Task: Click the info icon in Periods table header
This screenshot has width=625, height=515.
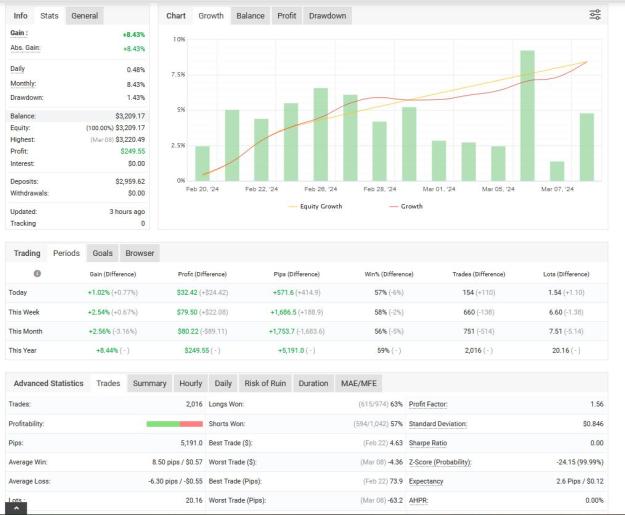Action: click(x=37, y=273)
